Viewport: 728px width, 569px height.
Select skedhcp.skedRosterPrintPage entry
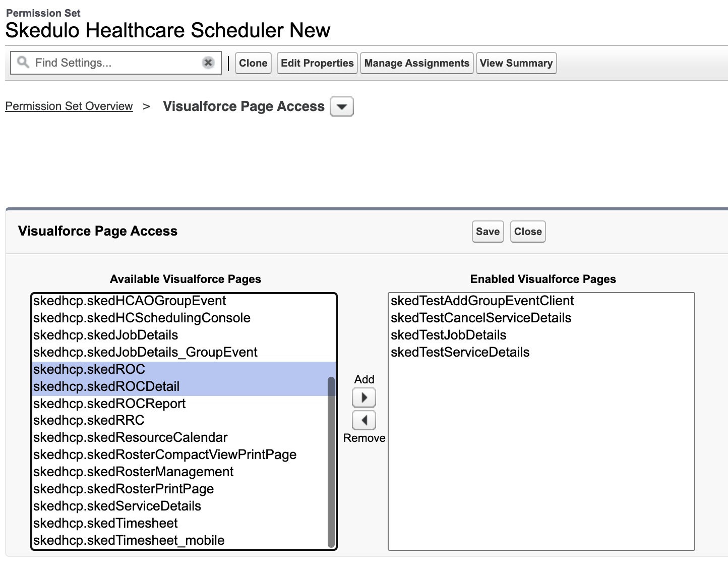[x=179, y=489]
